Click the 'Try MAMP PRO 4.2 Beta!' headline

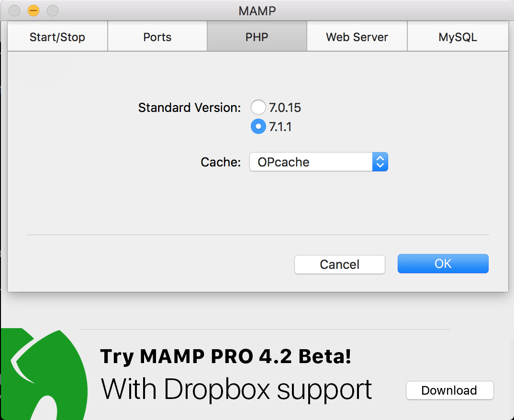[x=225, y=356]
